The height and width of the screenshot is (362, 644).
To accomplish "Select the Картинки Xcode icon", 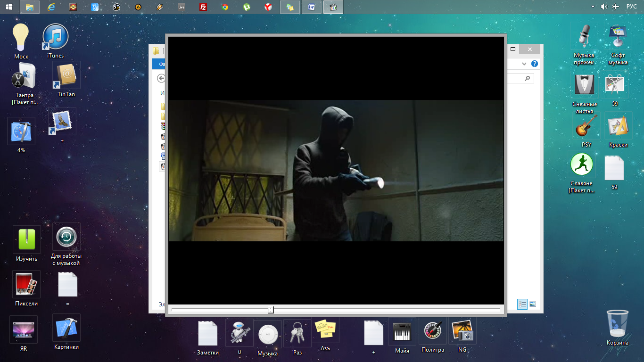I will pos(66,332).
